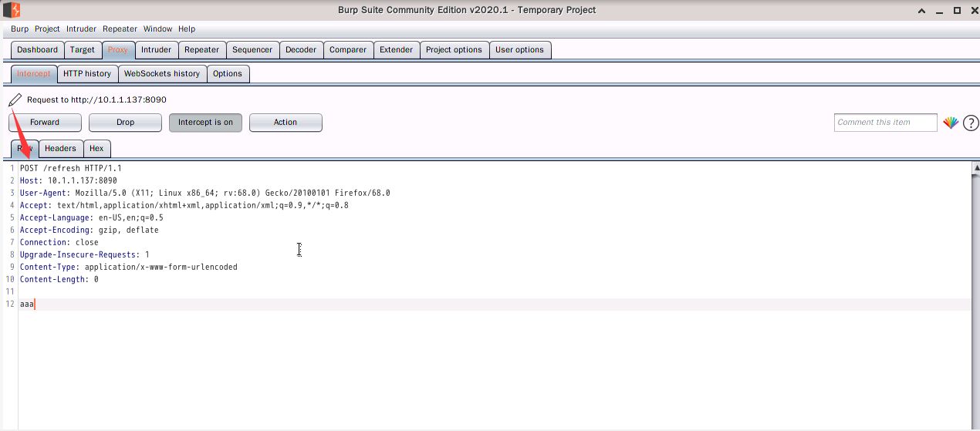
Task: Forward the intercepted request
Action: 45,123
